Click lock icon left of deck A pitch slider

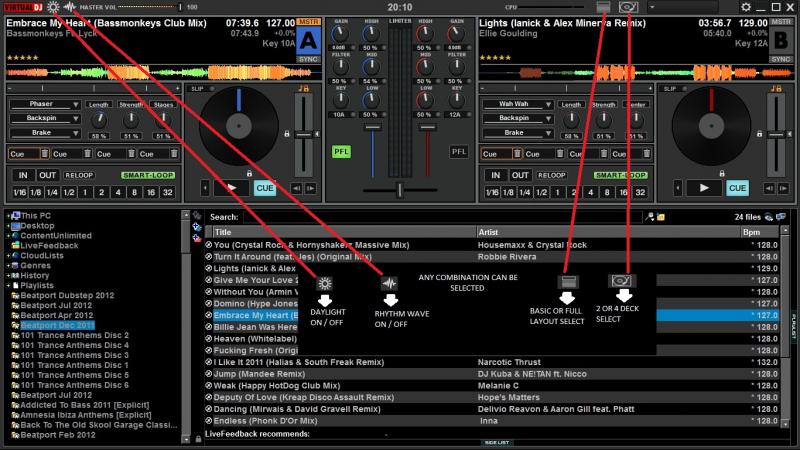click(x=287, y=134)
